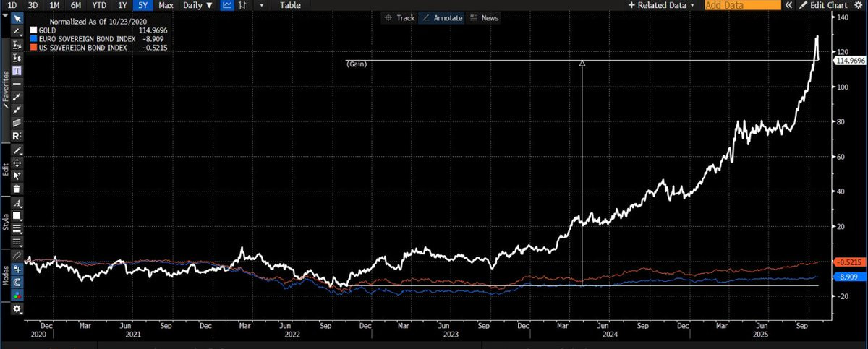868x349 pixels.
Task: Select the dollar change measure tool
Action: [17, 58]
